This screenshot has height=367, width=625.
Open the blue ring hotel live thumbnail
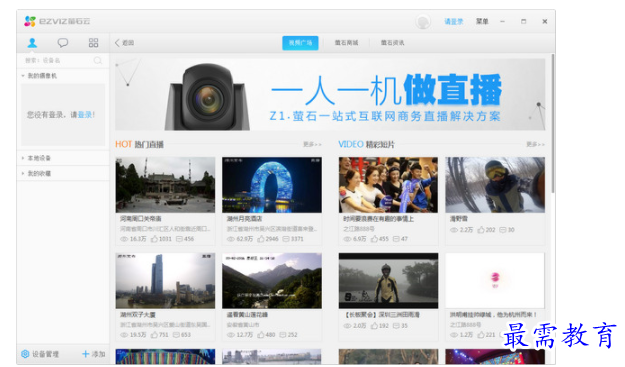pos(272,185)
